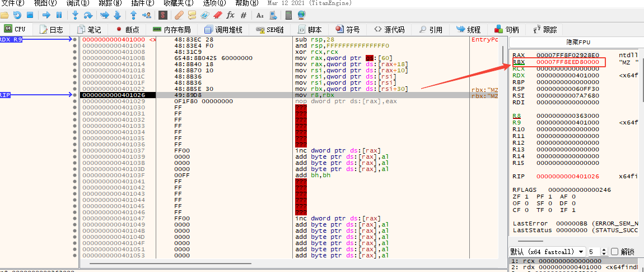Click the argument count spinner arrows
This screenshot has height=272, width=644.
[604, 251]
